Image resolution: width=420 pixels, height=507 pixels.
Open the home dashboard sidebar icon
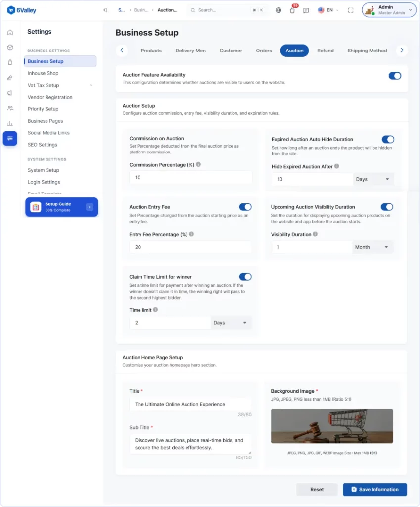click(x=10, y=32)
